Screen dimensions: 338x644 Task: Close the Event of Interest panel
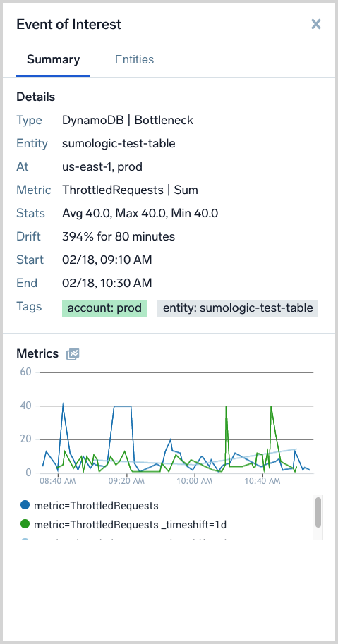[316, 24]
